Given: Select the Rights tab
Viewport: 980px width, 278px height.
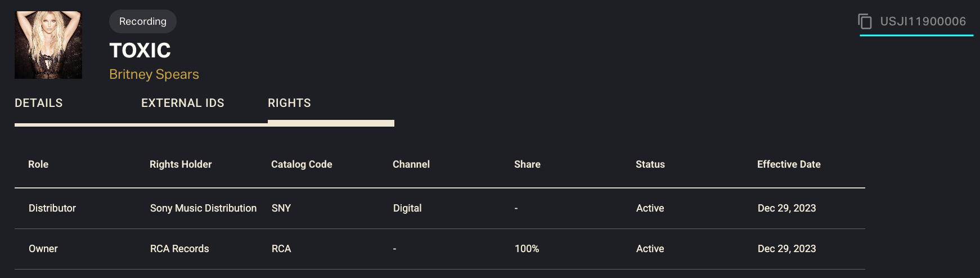Looking at the screenshot, I should (x=289, y=103).
